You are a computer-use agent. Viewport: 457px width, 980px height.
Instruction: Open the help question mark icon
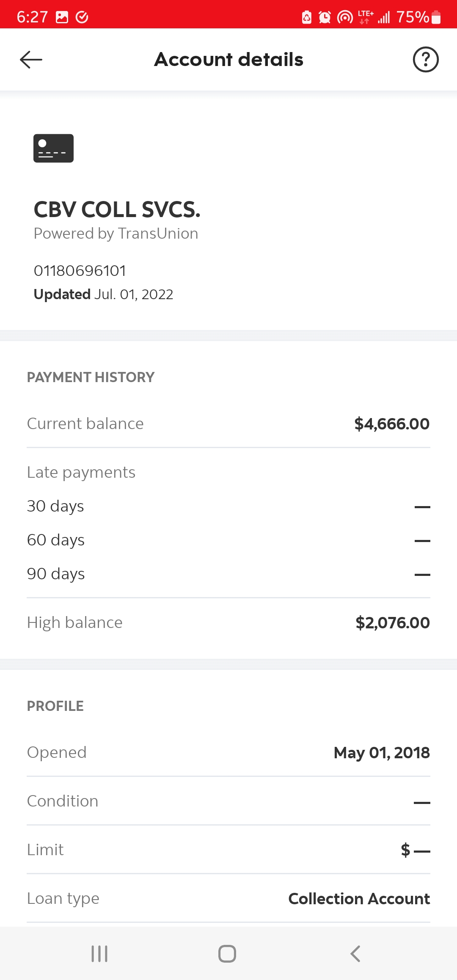[425, 60]
